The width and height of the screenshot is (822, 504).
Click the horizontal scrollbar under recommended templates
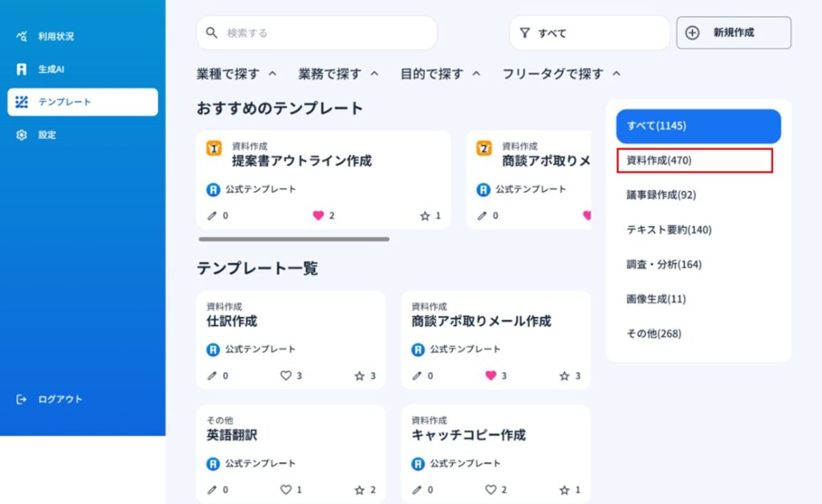(294, 239)
